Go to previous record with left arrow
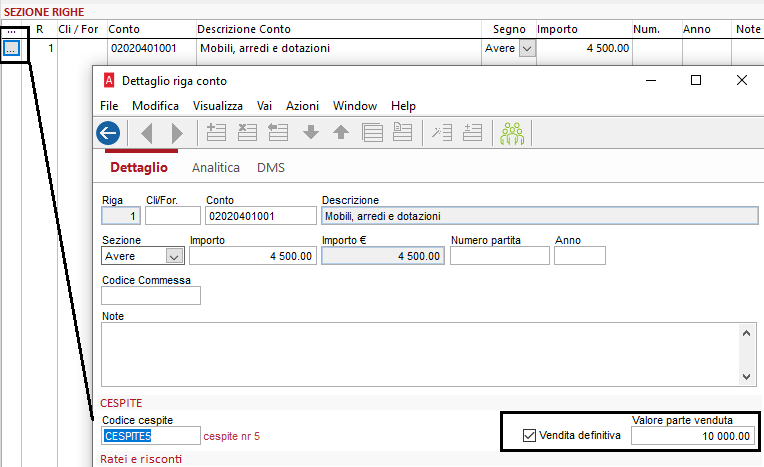 coord(147,133)
